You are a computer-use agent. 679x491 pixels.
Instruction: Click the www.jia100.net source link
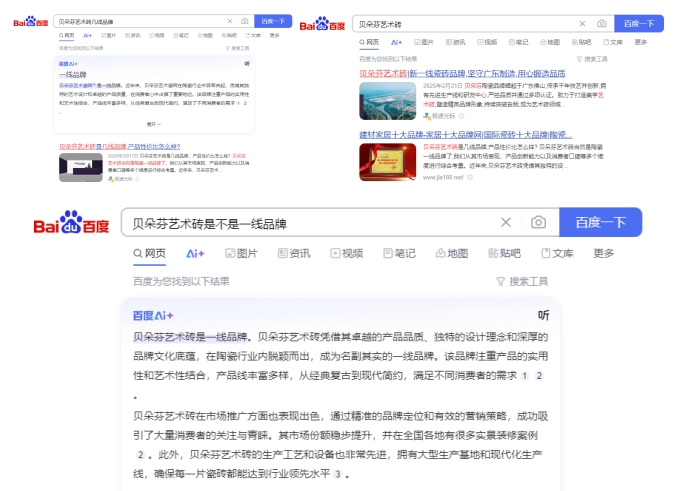(443, 177)
